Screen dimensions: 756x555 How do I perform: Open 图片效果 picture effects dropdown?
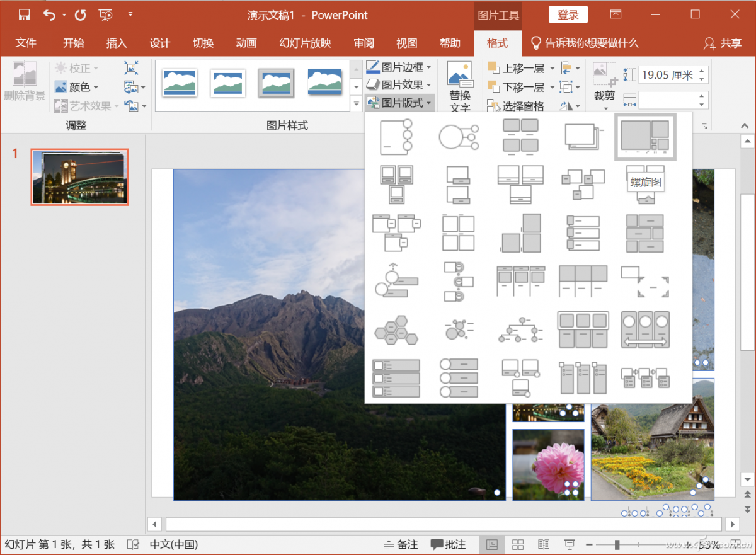click(399, 84)
